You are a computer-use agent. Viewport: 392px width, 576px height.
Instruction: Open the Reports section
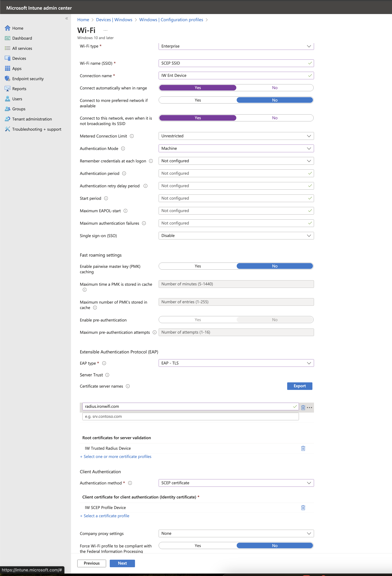(19, 88)
